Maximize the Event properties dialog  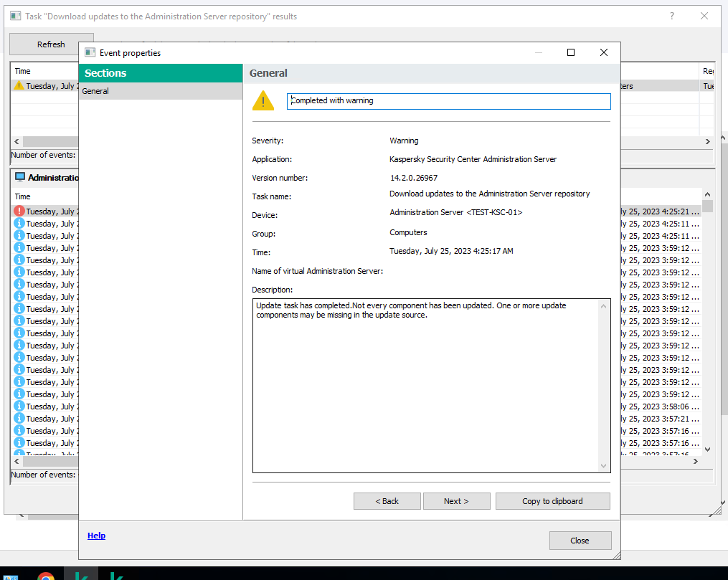coord(571,52)
